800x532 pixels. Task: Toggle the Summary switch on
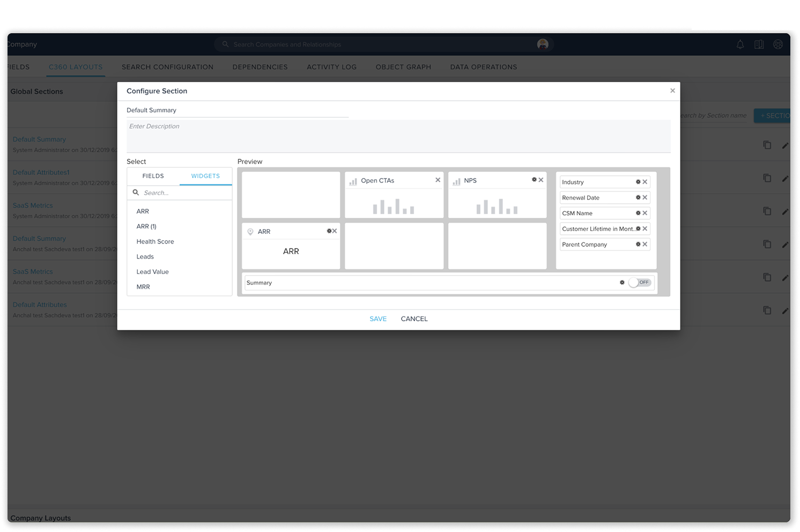[x=640, y=283]
